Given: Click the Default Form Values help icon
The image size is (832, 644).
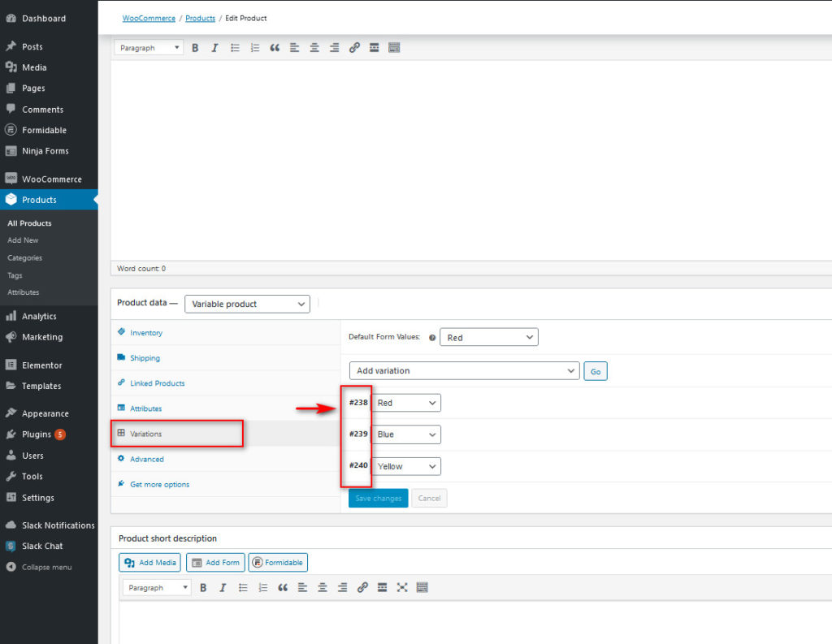Looking at the screenshot, I should coord(432,337).
